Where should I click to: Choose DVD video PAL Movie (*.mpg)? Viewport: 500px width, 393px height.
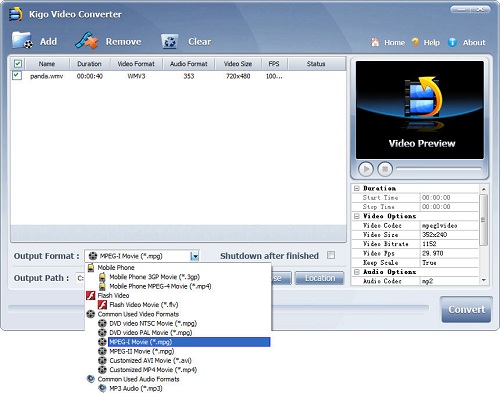pos(151,333)
